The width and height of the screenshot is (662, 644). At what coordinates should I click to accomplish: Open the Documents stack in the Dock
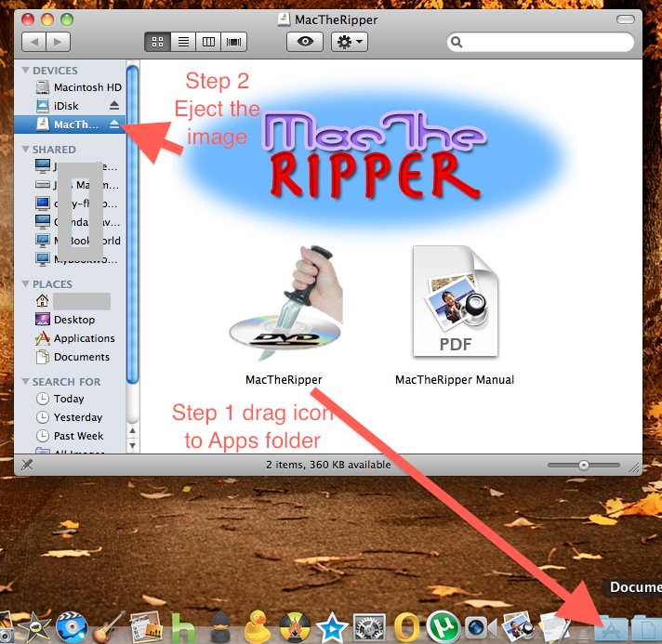tap(647, 629)
